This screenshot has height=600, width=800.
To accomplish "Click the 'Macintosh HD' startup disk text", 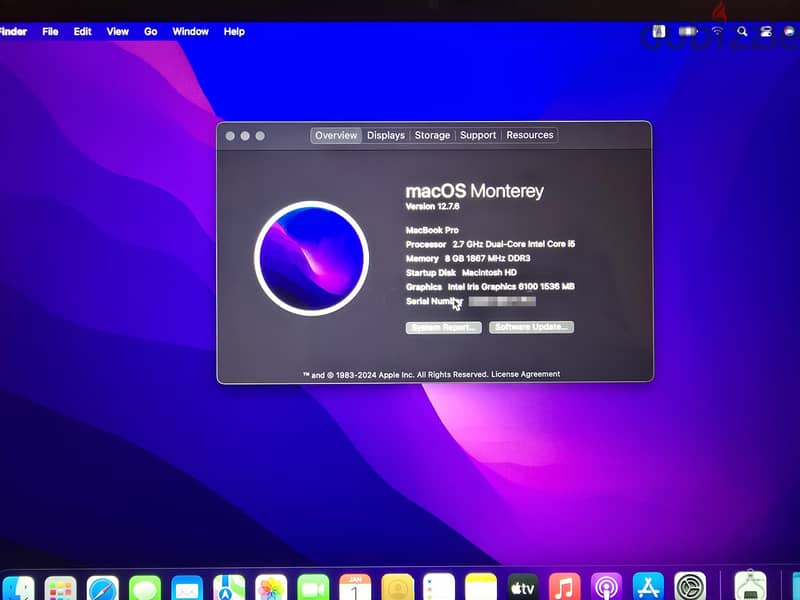I will 489,272.
